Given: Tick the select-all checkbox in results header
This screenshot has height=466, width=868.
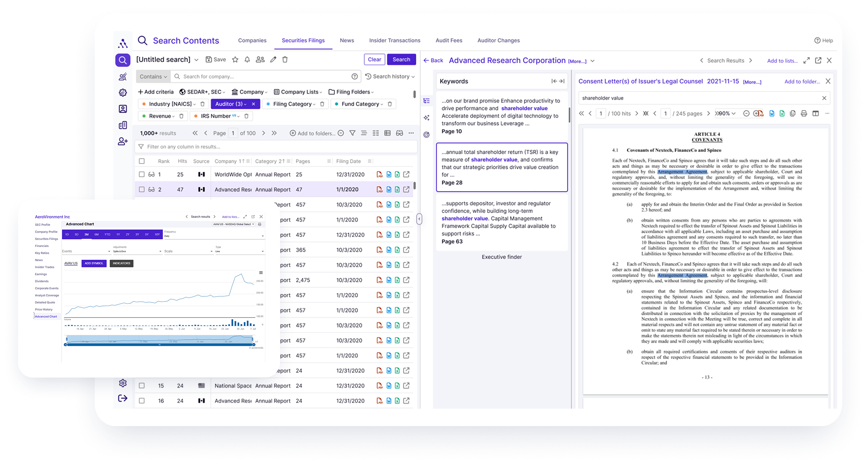Looking at the screenshot, I should [x=142, y=161].
